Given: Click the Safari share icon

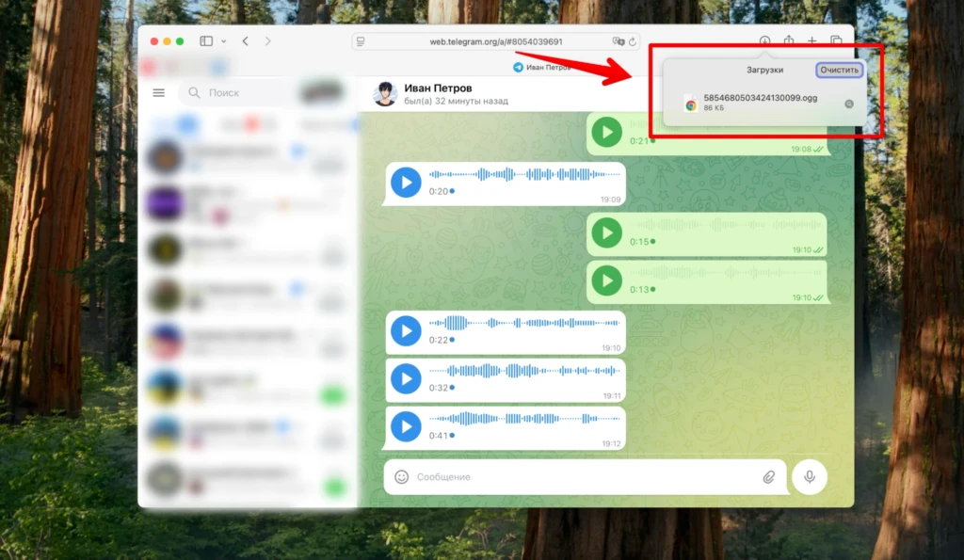Looking at the screenshot, I should 789,40.
